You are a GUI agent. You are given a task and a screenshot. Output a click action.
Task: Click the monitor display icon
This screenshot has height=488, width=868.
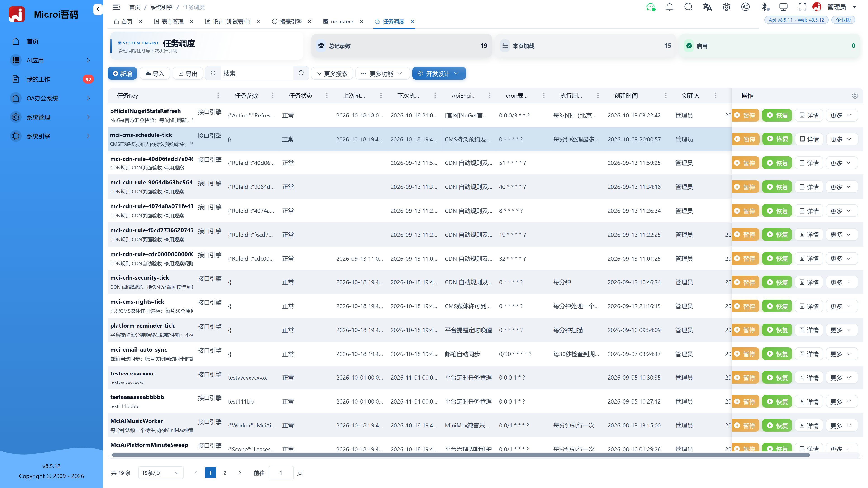pos(783,7)
